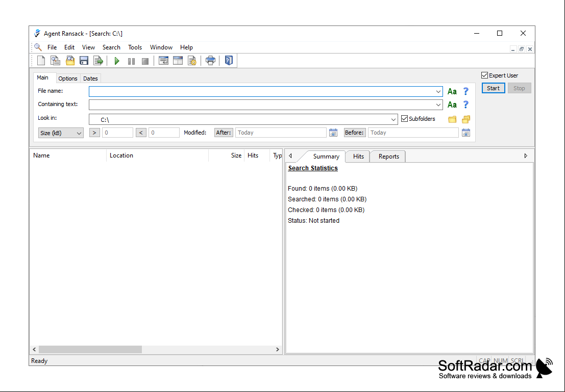Screen dimensions: 565x392
Task: Click File name expression help question mark
Action: 466,91
